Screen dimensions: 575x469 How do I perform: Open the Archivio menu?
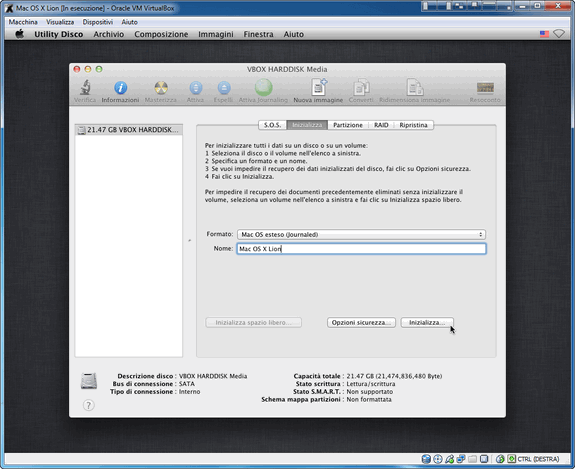pos(109,34)
